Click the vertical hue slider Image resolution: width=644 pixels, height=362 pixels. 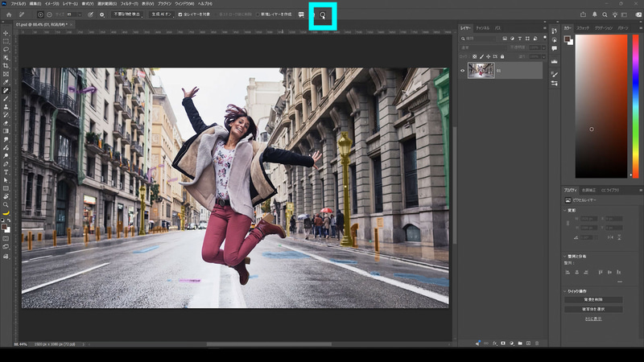click(635, 106)
